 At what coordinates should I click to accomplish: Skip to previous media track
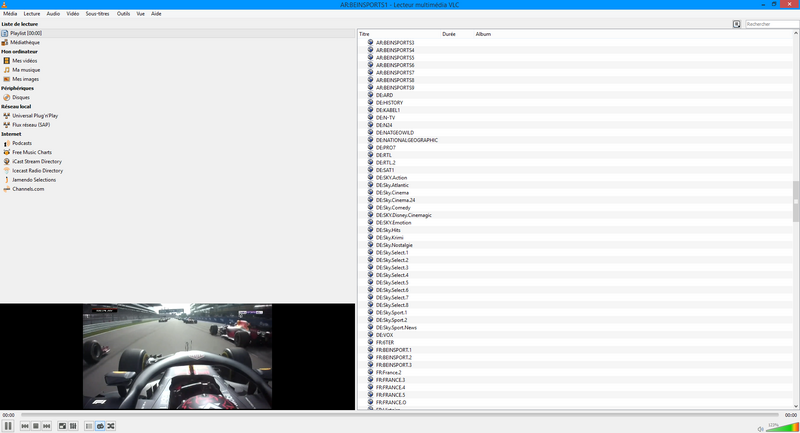25,426
